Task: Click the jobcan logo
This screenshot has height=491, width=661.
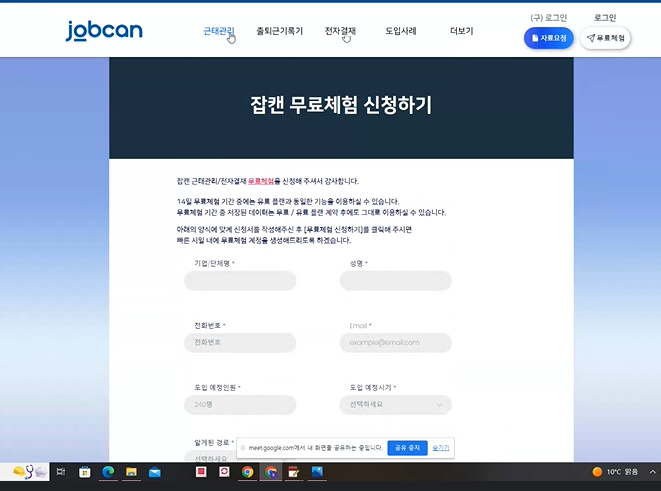Action: 104,31
